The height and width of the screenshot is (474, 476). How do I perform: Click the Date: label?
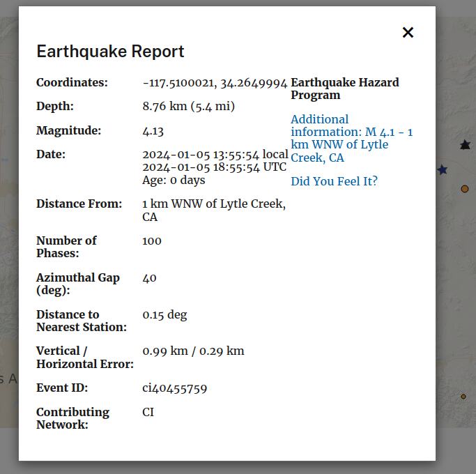tap(51, 155)
